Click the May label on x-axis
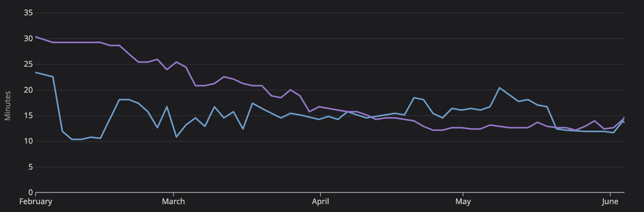Screen dimensions: 644x212 click(463, 201)
